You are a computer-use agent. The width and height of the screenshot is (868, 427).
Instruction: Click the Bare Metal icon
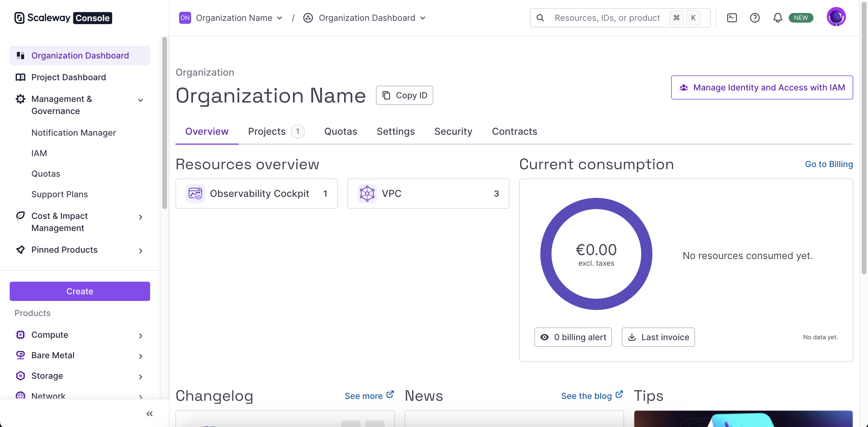21,355
